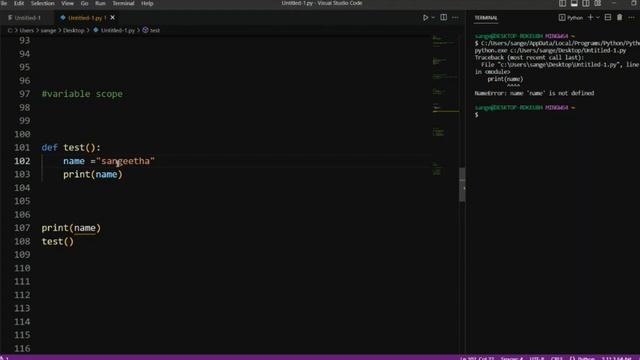Open the Terminal menu
This screenshot has height=360, width=640.
click(123, 3)
